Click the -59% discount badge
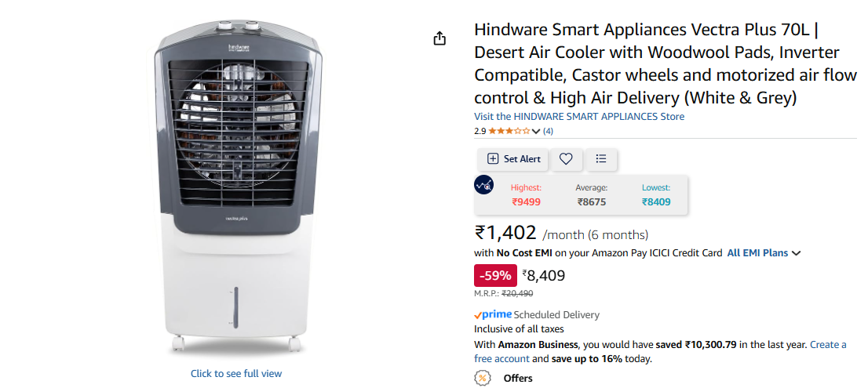 tap(495, 275)
